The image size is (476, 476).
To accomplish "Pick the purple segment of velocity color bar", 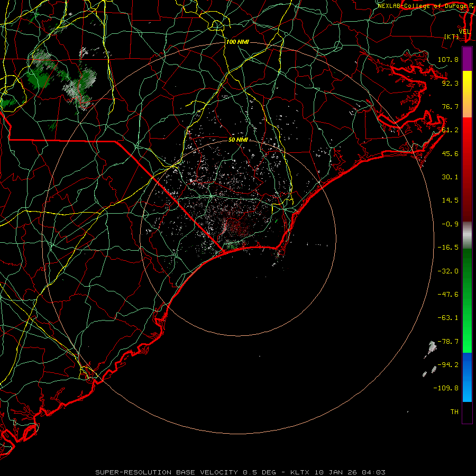I will point(467,59).
